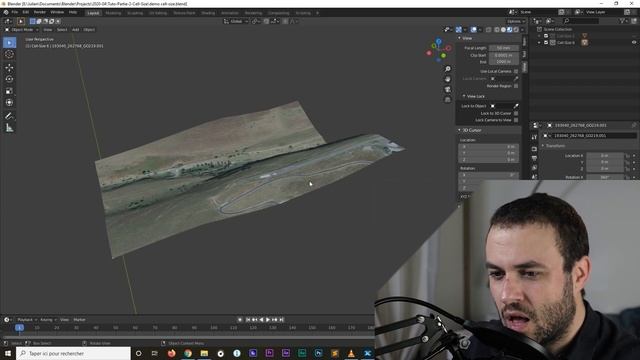Toggle eye visibility of Cell-Size-8 collection
This screenshot has height=360, width=640.
[x=634, y=42]
